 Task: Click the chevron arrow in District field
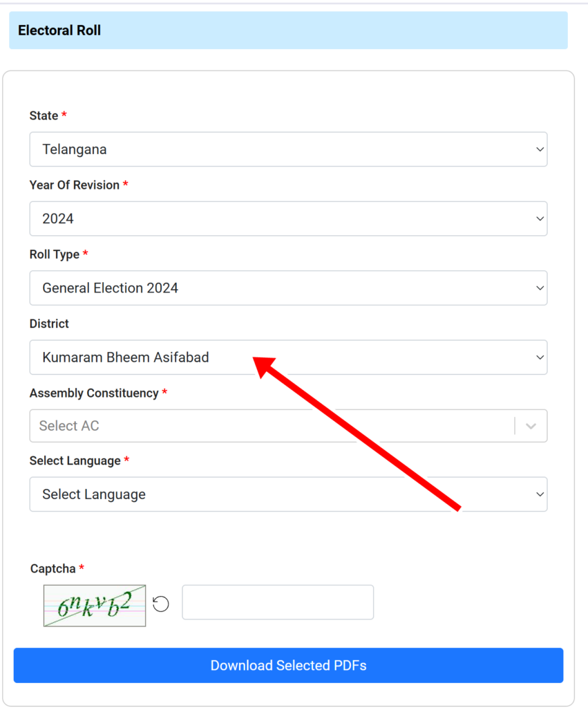tap(540, 357)
